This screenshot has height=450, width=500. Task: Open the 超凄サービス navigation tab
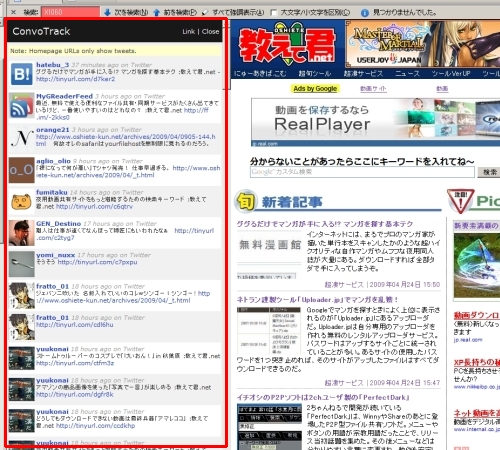coord(363,73)
